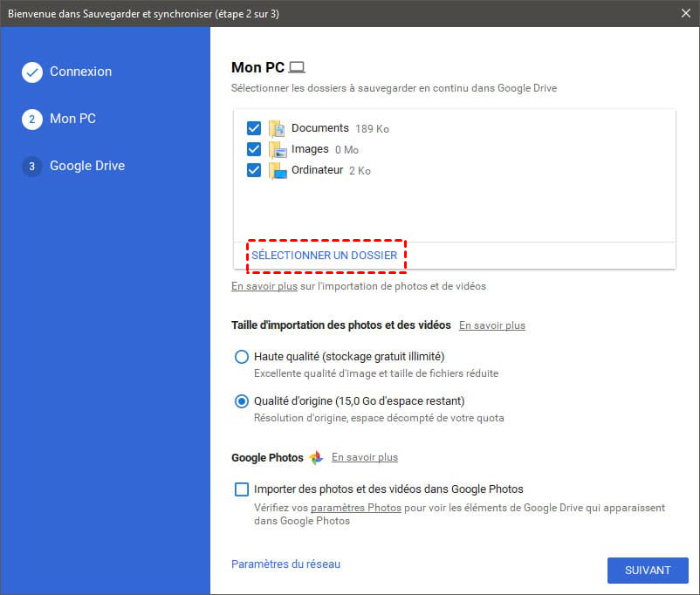Open the paramètres Photos link

[x=355, y=507]
